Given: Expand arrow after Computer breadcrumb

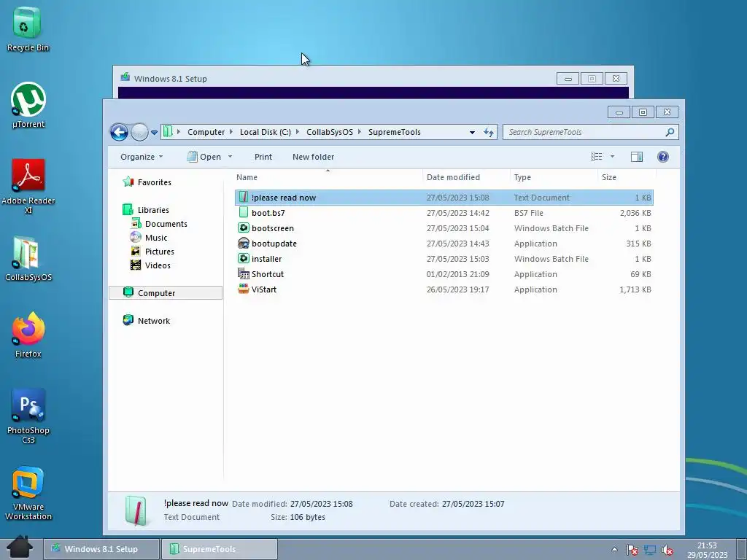Looking at the screenshot, I should pos(231,132).
